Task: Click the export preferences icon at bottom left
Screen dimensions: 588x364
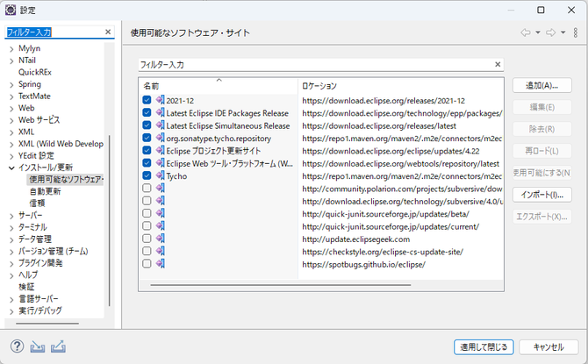Action: 58,346
